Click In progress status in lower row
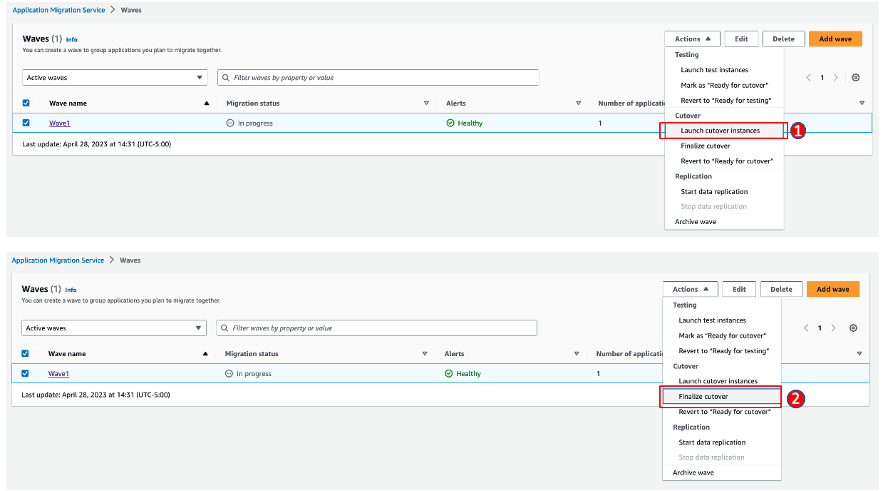This screenshot has width=883, height=491. coord(248,373)
